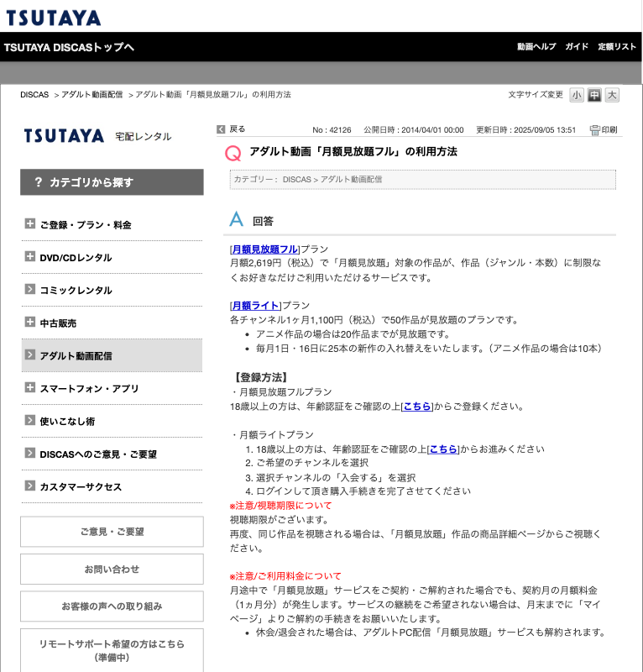Click こちら link under 月額見放題フルプラン
This screenshot has width=643, height=672.
pos(417,407)
